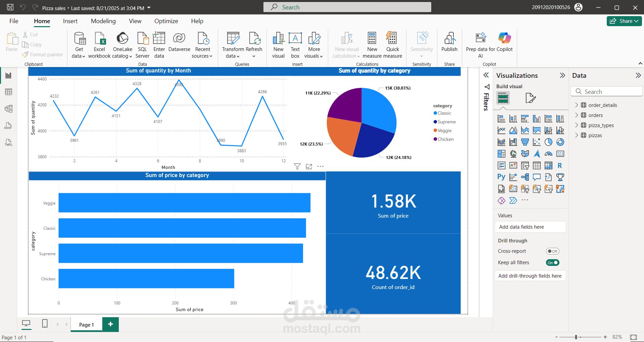Open Report view from left sidebar

click(x=8, y=75)
